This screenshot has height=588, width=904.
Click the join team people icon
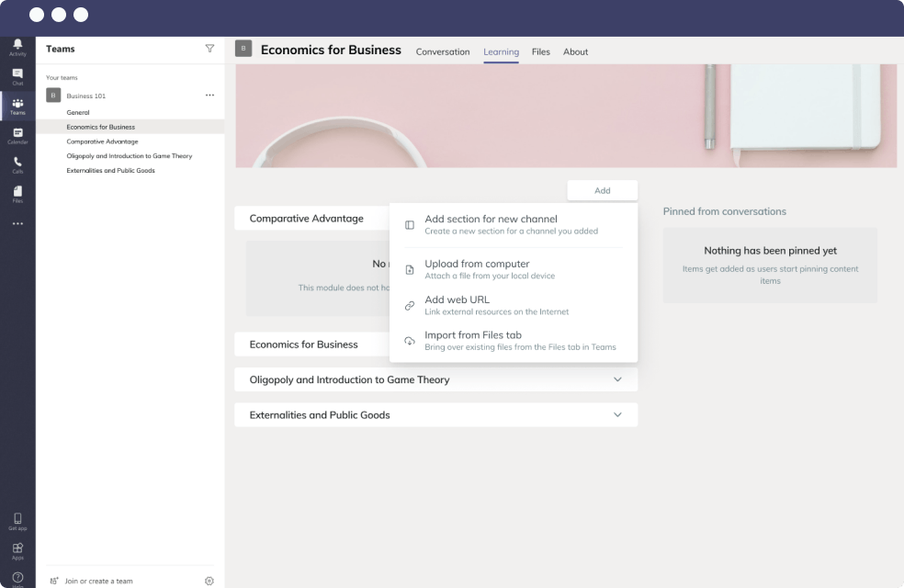pyautogui.click(x=54, y=581)
